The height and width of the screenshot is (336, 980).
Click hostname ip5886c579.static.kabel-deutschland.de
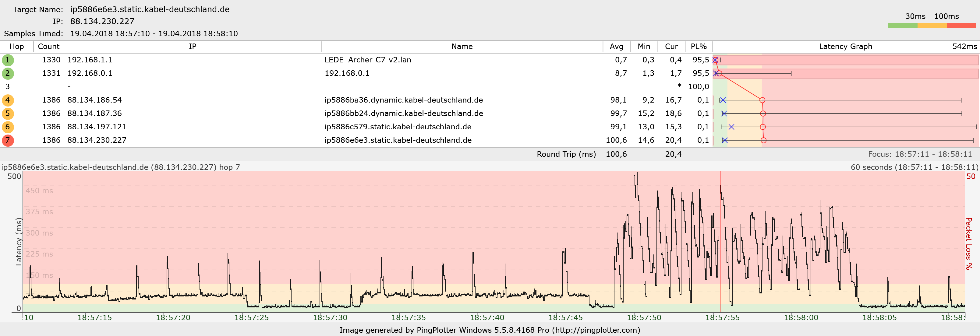[x=398, y=127]
